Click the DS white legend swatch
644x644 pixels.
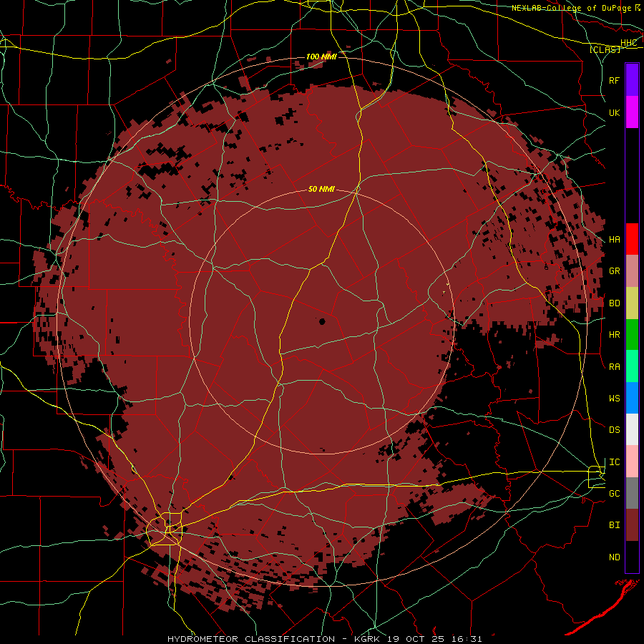coord(632,429)
